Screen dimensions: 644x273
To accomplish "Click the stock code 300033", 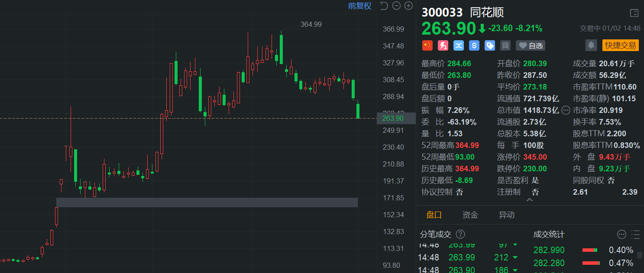I will [442, 13].
